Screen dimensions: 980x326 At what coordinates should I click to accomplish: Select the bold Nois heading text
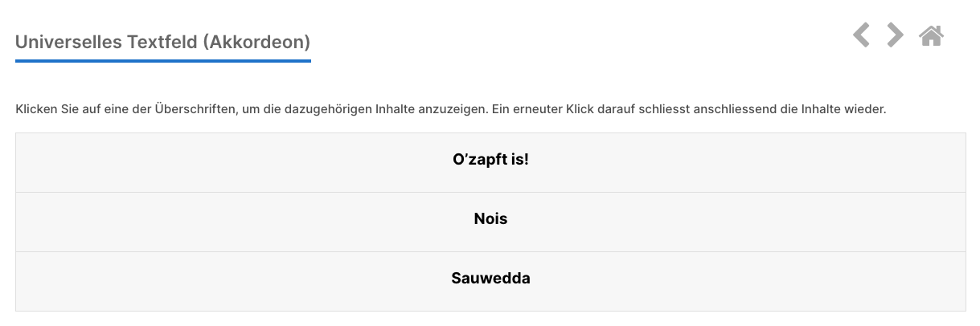pos(490,218)
